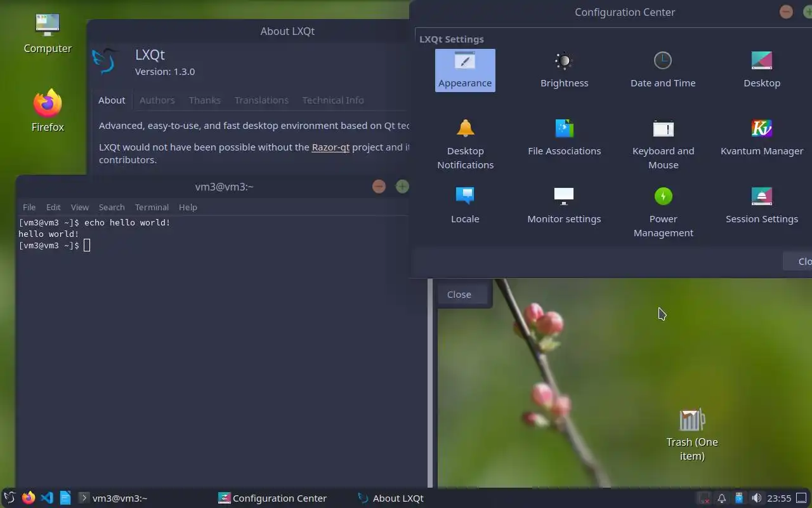Open File Associations settings
The width and height of the screenshot is (812, 508).
564,138
